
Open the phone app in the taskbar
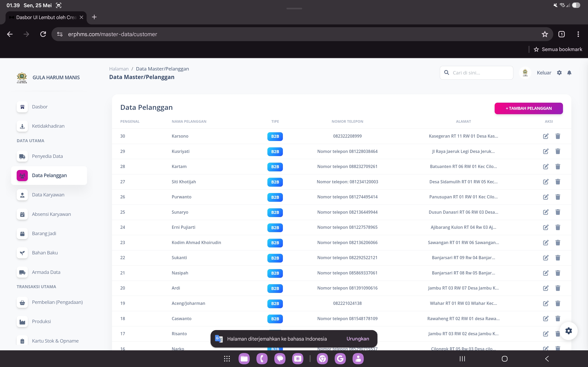coord(262,358)
